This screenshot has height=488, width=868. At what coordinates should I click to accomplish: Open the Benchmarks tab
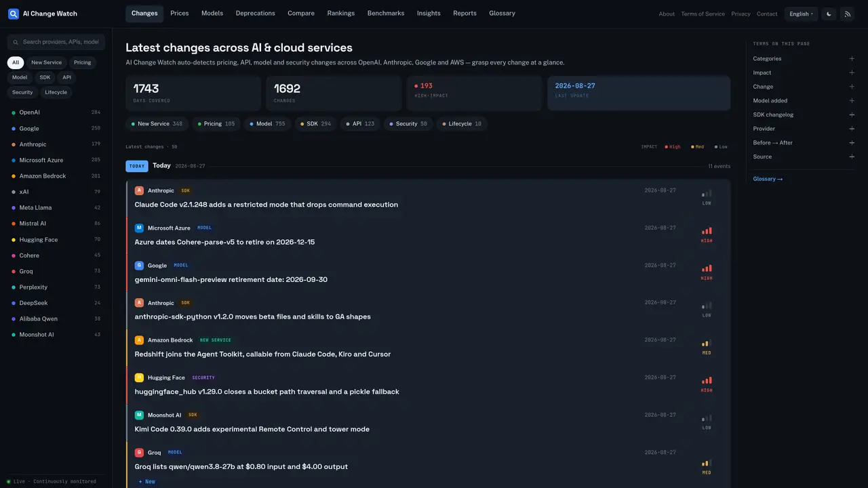[385, 14]
